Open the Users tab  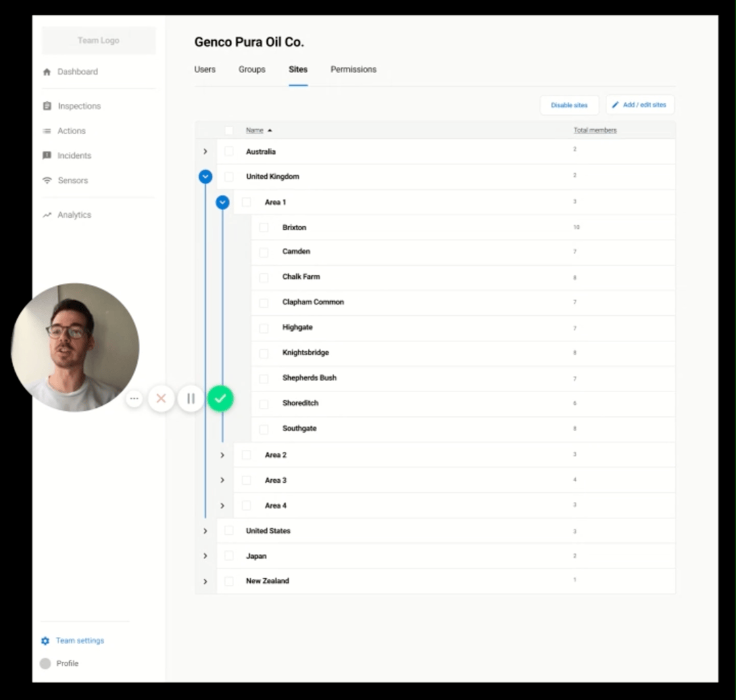(205, 70)
